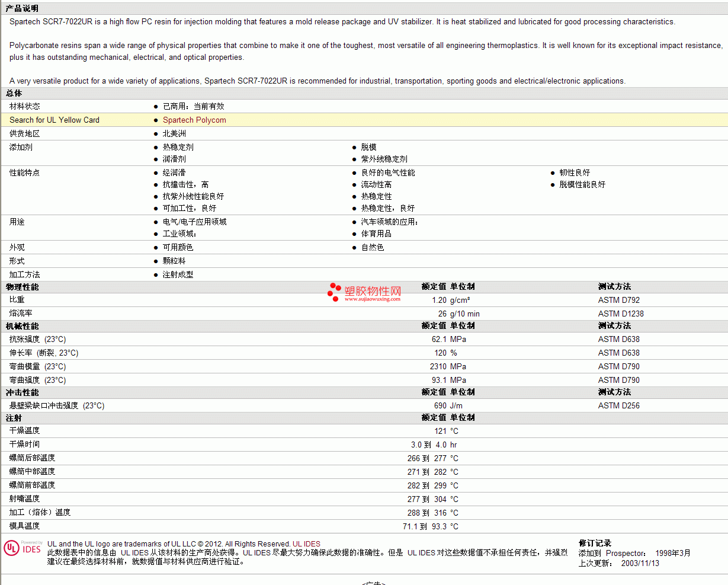The image size is (728, 585).
Task: Click the 注射成型 processing method entry
Action: pyautogui.click(x=178, y=274)
